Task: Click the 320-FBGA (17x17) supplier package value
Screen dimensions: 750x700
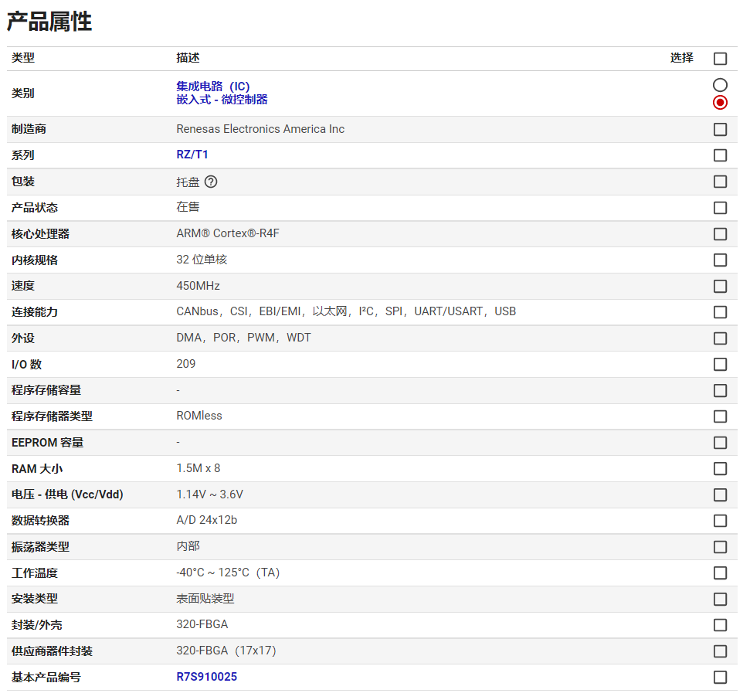Action: pyautogui.click(x=226, y=651)
